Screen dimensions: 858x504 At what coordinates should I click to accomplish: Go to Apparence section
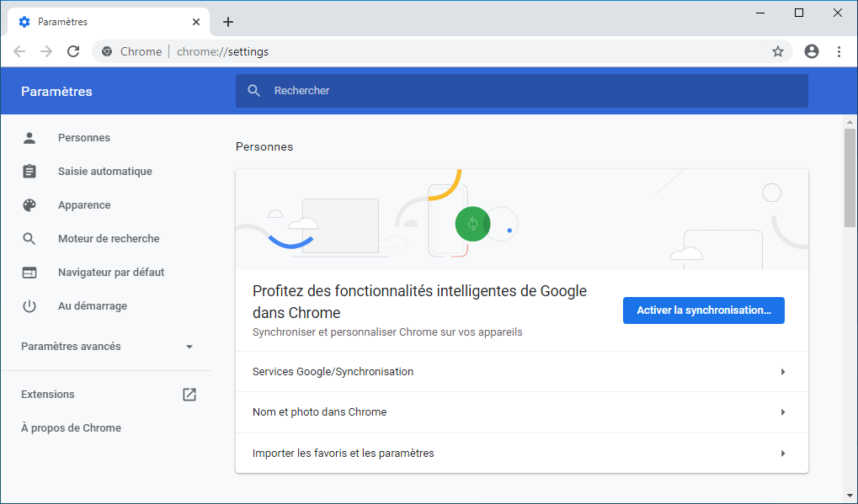click(84, 205)
